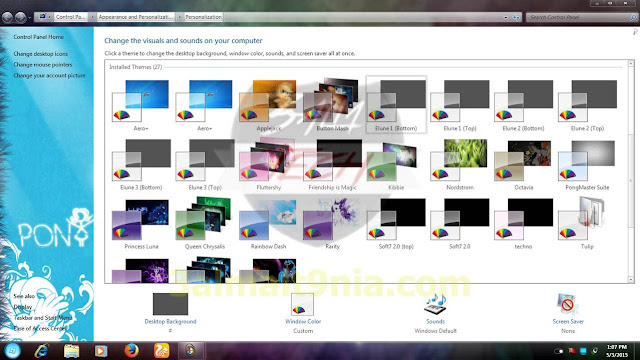The width and height of the screenshot is (640, 360).
Task: Open Taskbar and Start Menu link
Action: point(43,318)
